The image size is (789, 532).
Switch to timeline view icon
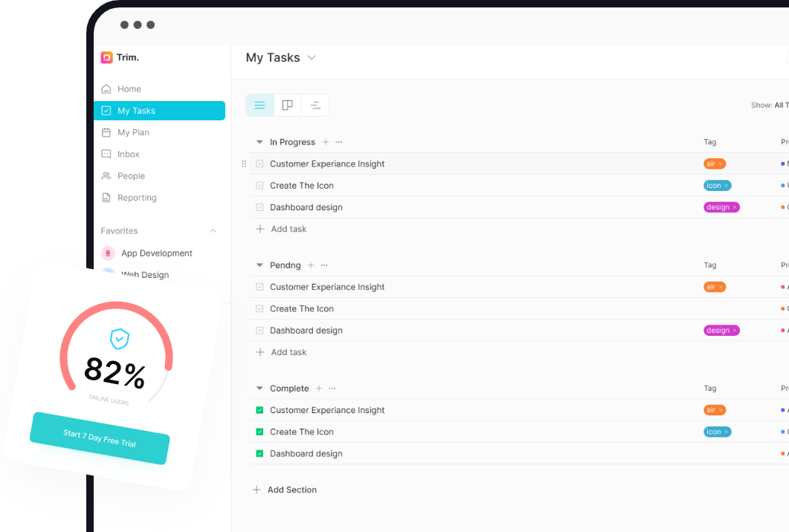[x=315, y=106]
